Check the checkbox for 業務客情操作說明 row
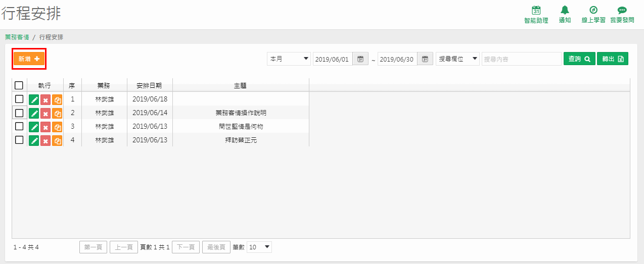 pos(19,113)
